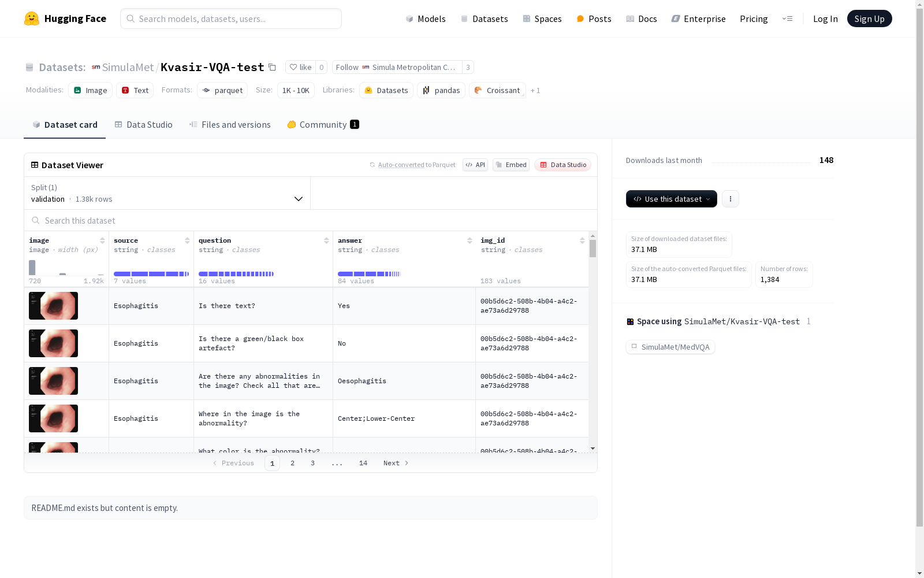Viewport: 924px width, 578px height.
Task: Click the question column distribution bar
Action: 236,274
